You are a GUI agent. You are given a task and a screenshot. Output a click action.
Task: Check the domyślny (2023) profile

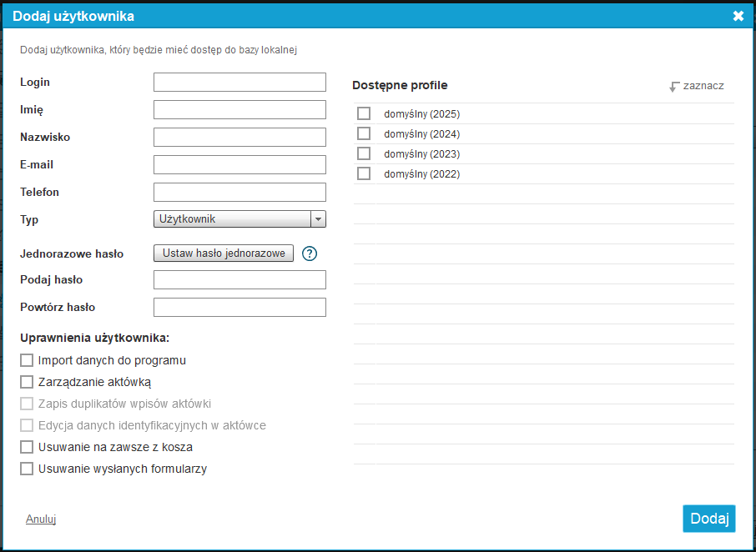tap(364, 153)
